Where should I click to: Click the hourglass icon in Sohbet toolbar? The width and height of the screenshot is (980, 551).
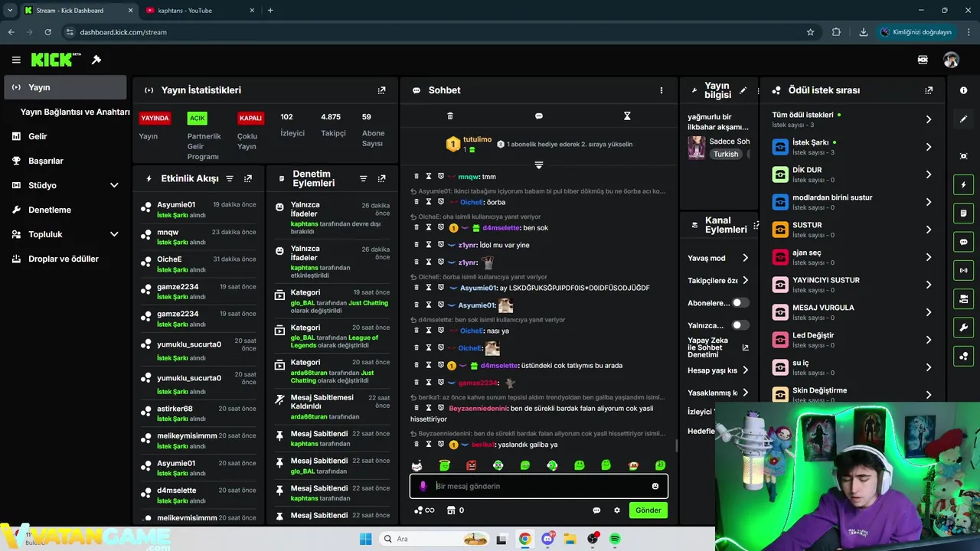click(x=627, y=116)
